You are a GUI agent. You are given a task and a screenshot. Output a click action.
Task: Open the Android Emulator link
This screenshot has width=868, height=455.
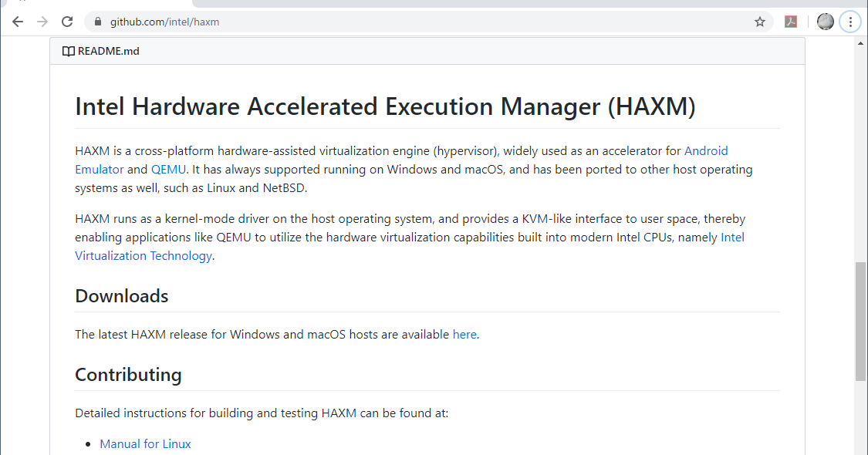coord(706,150)
